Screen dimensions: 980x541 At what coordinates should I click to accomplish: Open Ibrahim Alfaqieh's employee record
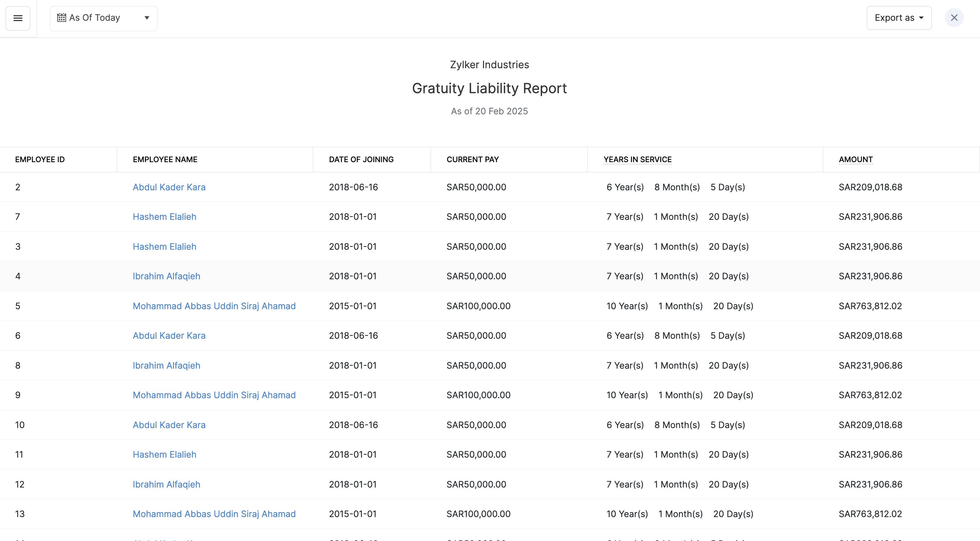[166, 276]
